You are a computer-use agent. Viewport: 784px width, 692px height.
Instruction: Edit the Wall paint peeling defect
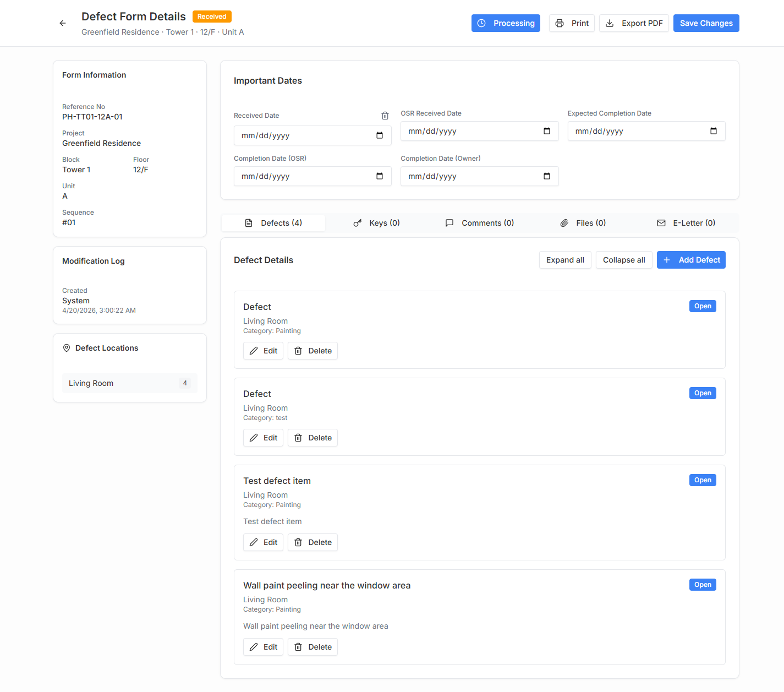tap(263, 647)
